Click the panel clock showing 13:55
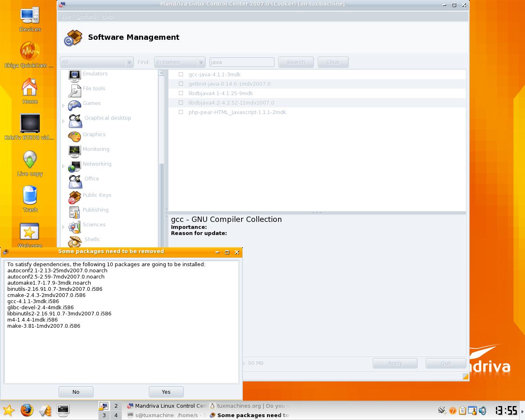Screen dimensions: 525x420 pos(507,410)
